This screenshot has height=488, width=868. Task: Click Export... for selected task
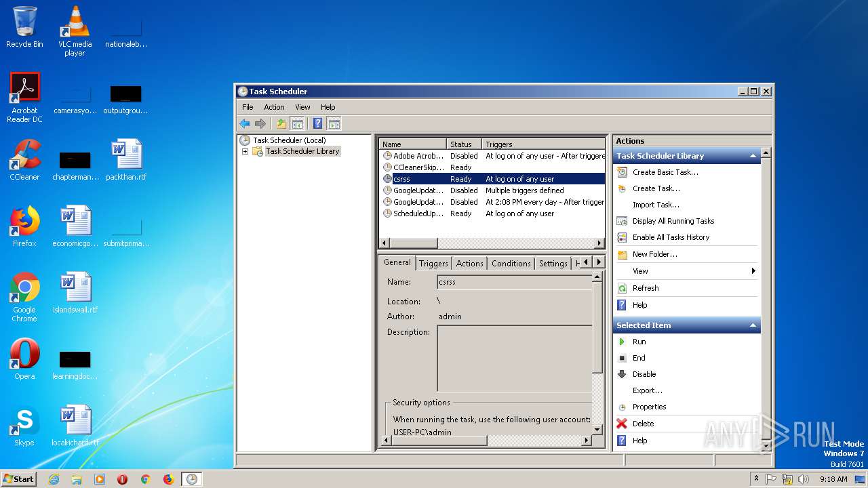[x=647, y=390]
